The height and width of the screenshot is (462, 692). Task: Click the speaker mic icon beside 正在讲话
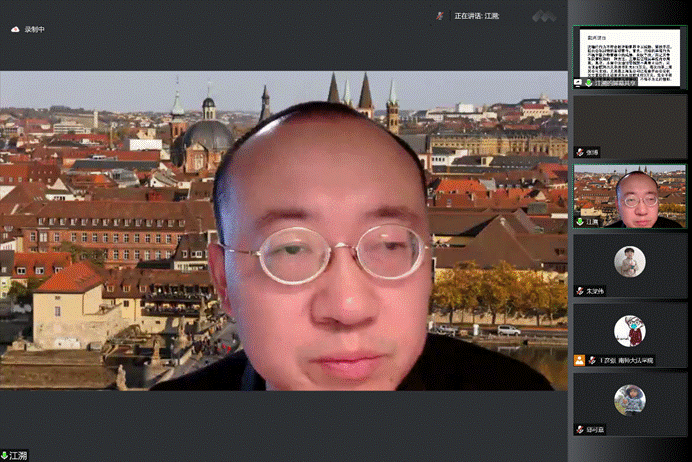pos(441,16)
